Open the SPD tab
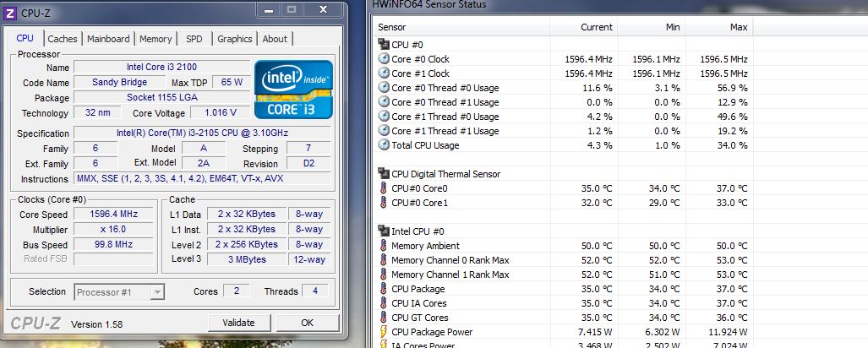Image resolution: width=868 pixels, height=348 pixels. [x=194, y=39]
